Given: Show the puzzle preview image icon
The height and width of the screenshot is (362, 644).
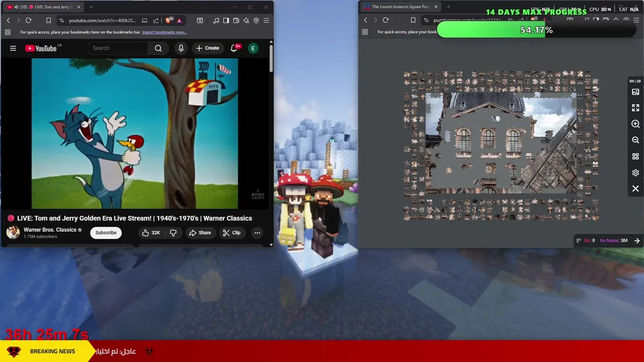Looking at the screenshot, I should [x=635, y=92].
